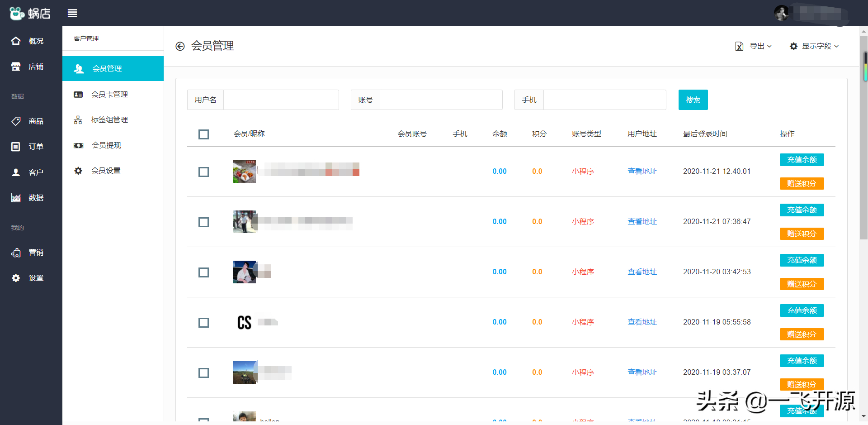Viewport: 868px width, 425px height.
Task: Click the 手机 search input field
Action: tap(605, 100)
